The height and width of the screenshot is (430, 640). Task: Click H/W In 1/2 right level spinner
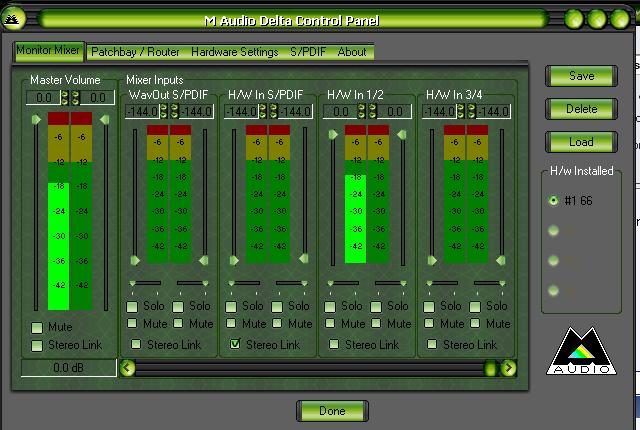pos(372,111)
